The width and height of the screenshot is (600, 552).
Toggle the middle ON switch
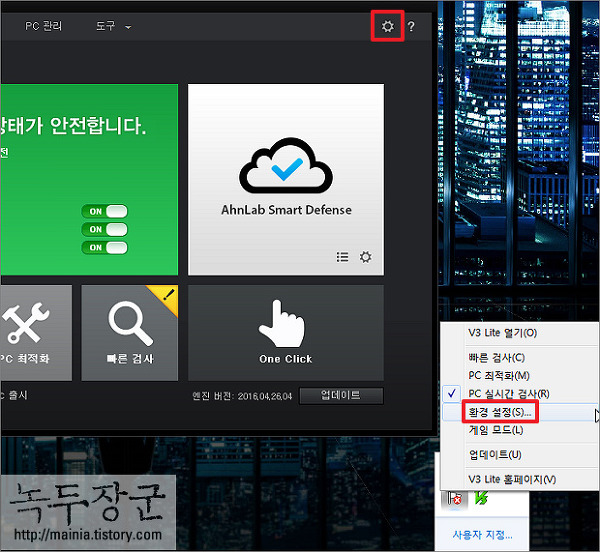[x=104, y=229]
